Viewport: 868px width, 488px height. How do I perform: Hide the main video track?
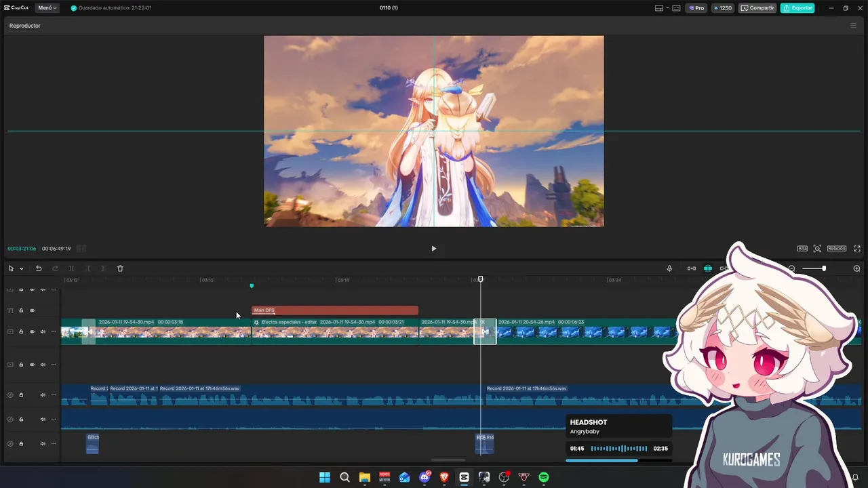[x=32, y=331]
